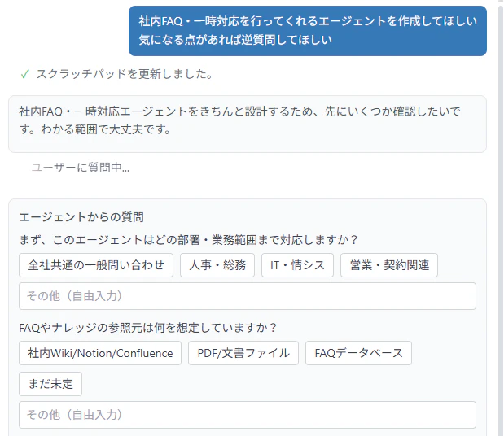Click the ユーザーに質問中... status text
The height and width of the screenshot is (436, 504).
pyautogui.click(x=81, y=168)
